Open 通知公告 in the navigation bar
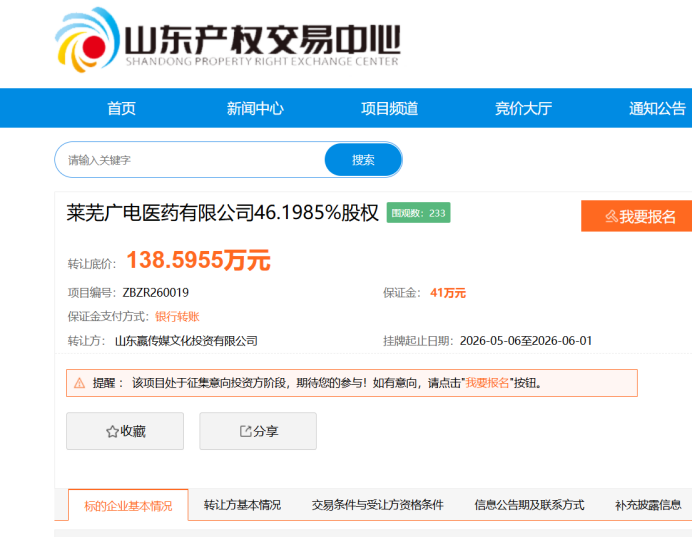 click(657, 108)
